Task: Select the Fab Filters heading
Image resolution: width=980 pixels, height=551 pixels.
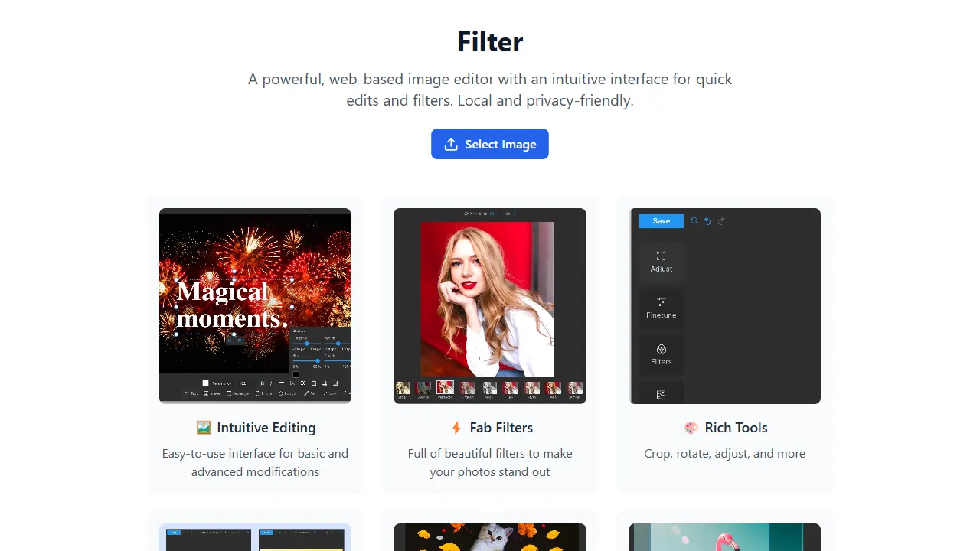Action: tap(501, 428)
